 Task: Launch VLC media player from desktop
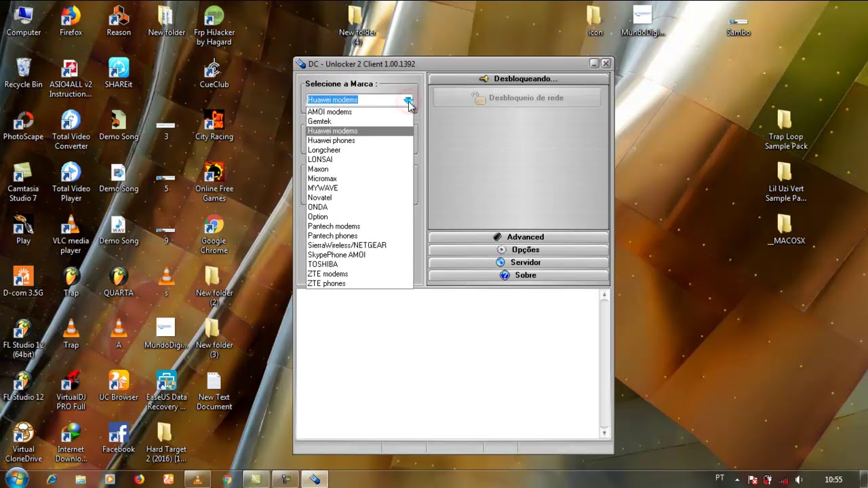(71, 235)
